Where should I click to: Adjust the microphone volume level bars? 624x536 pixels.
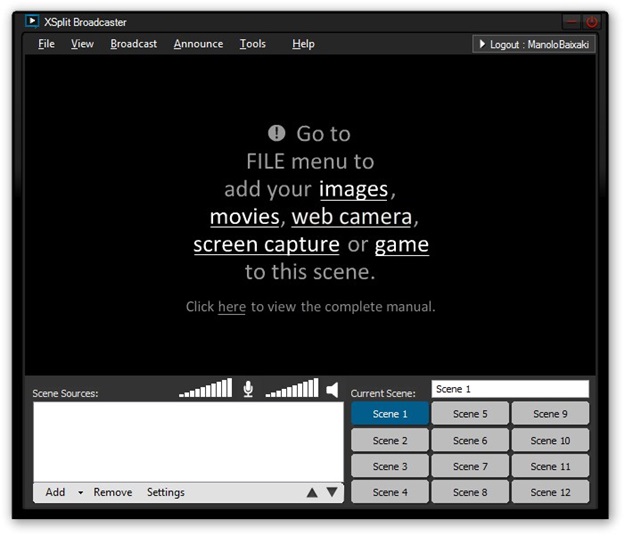tap(205, 388)
